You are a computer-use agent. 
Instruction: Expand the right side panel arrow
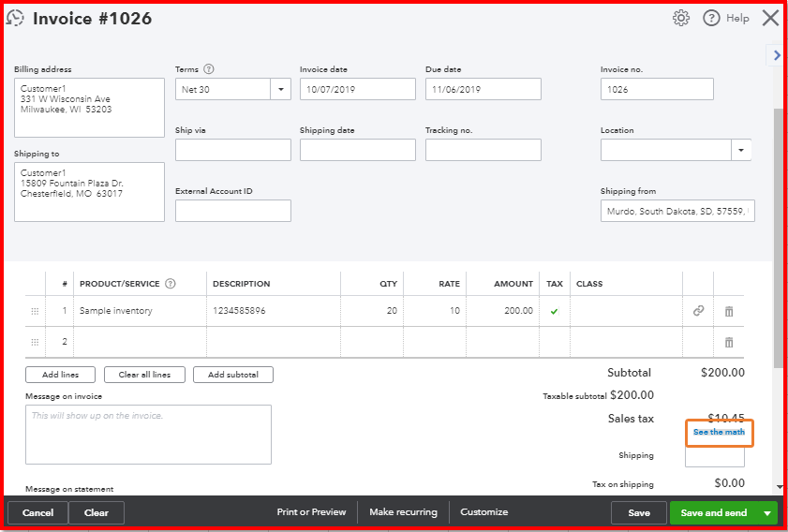click(777, 55)
